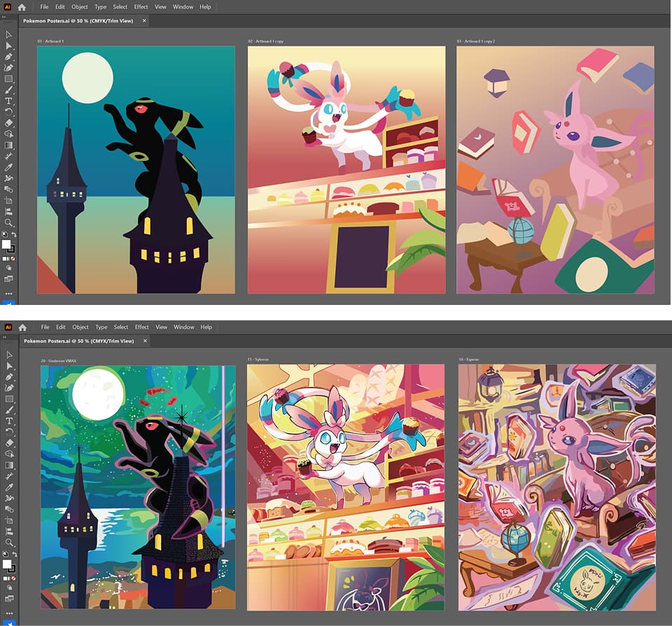Select the detailed Sylveon artboard, bottom window
The width and height of the screenshot is (672, 626).
click(x=346, y=488)
